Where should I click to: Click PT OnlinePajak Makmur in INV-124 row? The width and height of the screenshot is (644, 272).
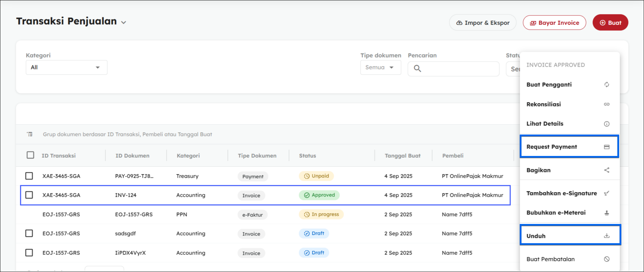(x=472, y=195)
